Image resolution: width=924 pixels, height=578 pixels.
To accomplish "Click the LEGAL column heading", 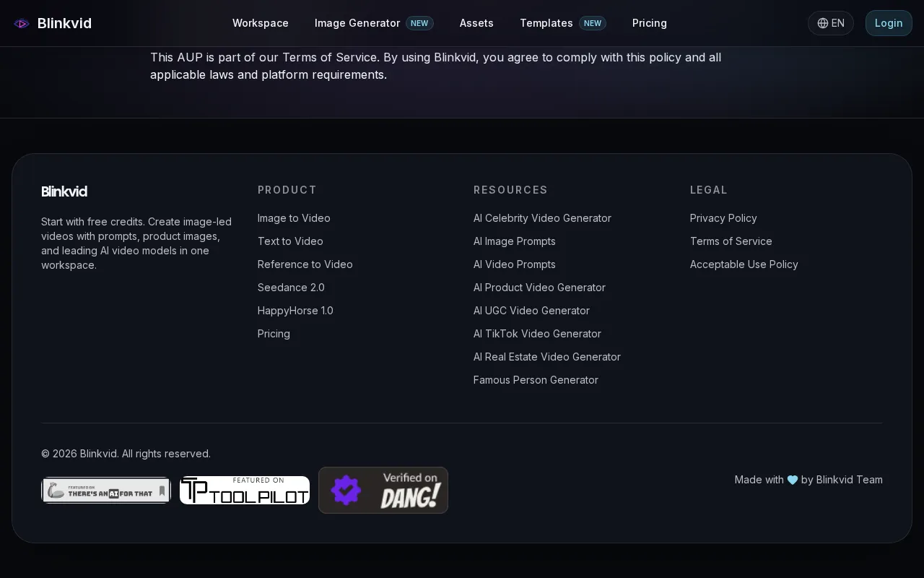I will [x=709, y=190].
